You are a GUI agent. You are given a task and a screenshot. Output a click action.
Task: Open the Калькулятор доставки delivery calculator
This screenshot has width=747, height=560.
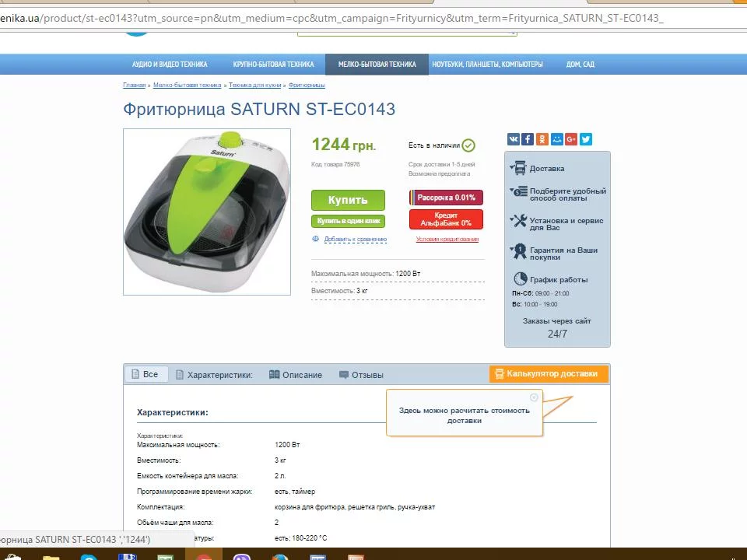549,374
